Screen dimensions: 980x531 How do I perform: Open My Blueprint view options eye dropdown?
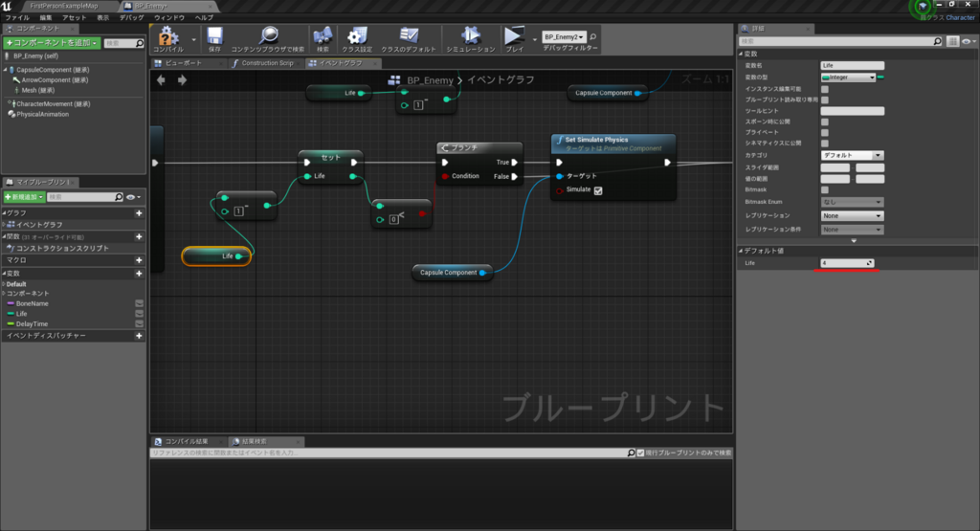[133, 197]
